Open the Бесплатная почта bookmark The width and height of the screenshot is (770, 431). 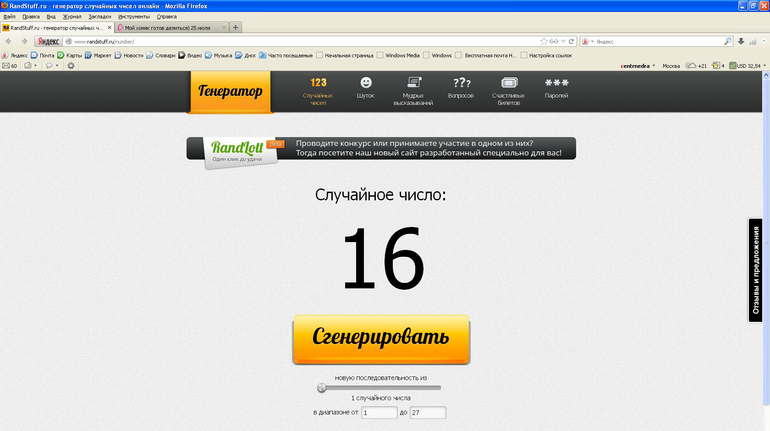point(486,55)
